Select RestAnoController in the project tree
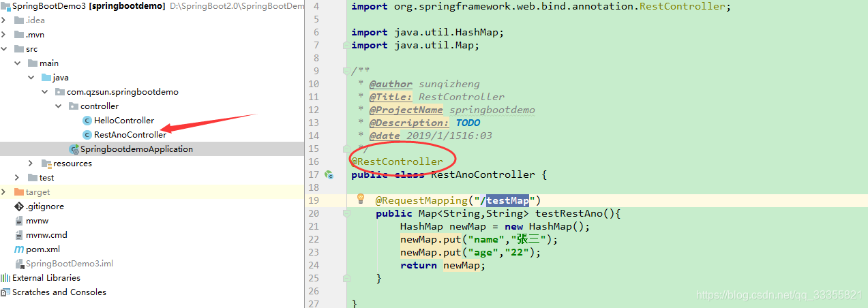The height and width of the screenshot is (308, 868). click(130, 135)
